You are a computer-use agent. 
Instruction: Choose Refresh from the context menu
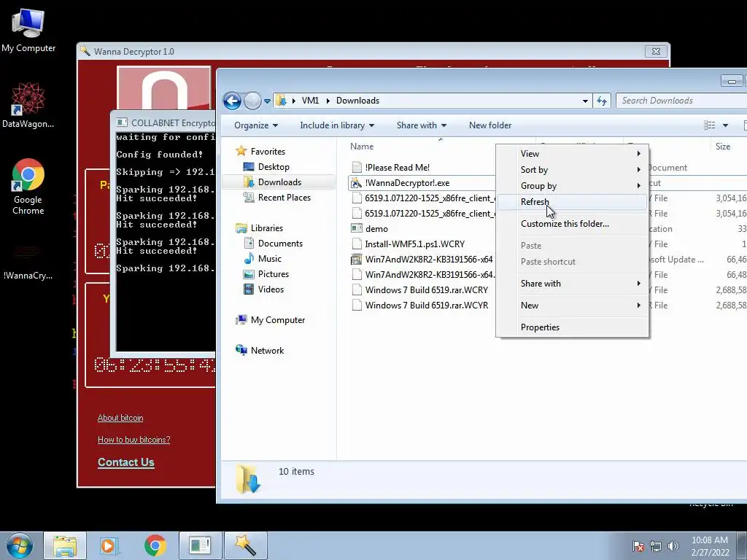tap(572, 202)
